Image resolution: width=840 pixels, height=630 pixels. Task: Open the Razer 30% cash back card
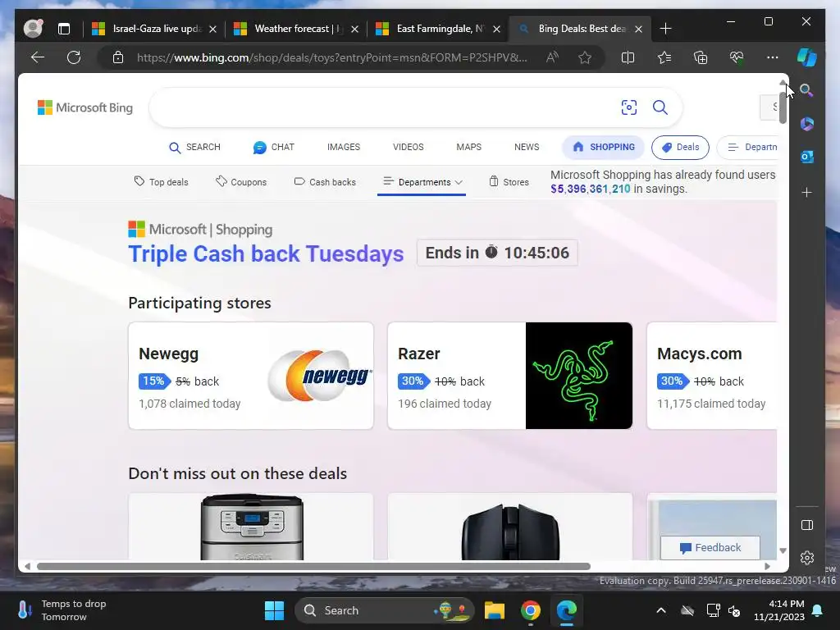510,376
